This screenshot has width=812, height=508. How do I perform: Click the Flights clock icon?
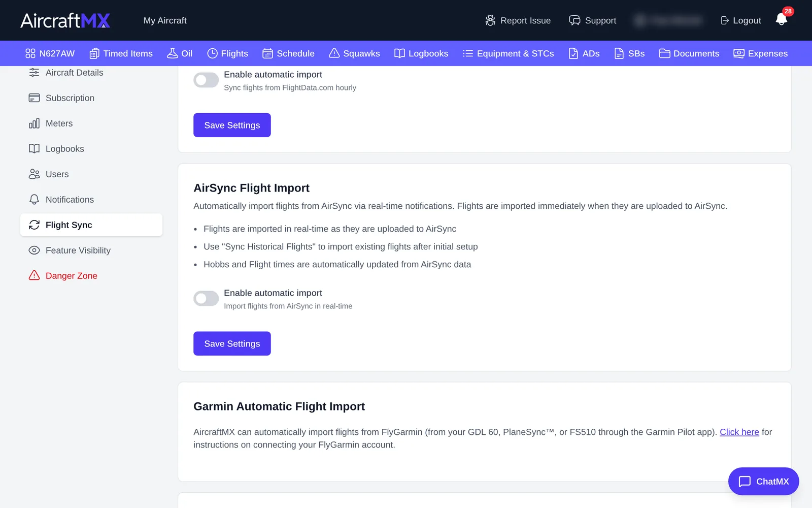(212, 53)
